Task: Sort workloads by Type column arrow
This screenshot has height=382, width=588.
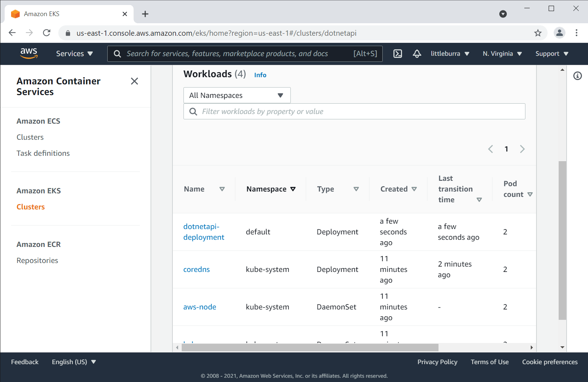Action: pos(356,189)
